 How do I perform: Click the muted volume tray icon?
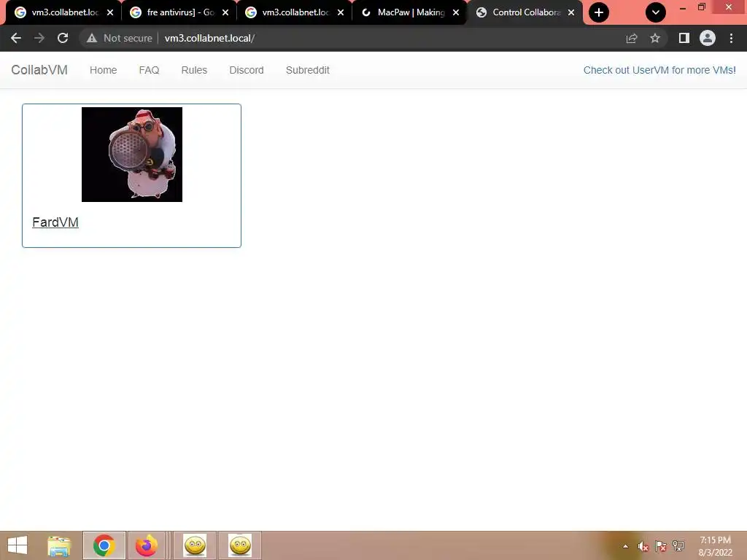point(643,546)
